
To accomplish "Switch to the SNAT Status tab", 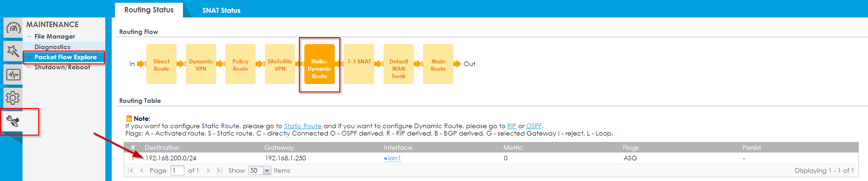I will point(221,10).
